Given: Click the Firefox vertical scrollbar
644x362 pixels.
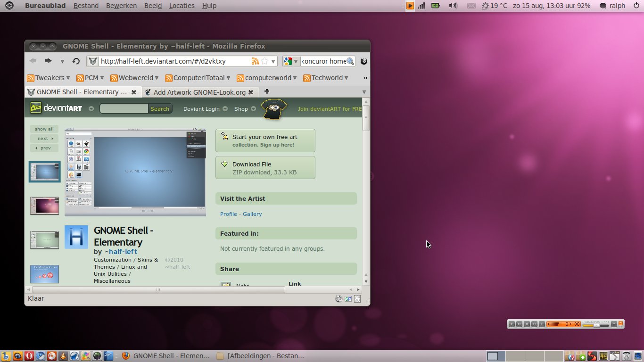Looking at the screenshot, I should (366, 118).
